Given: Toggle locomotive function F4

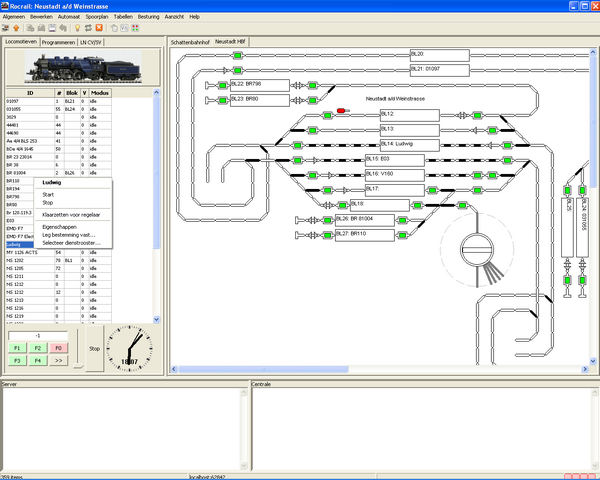Looking at the screenshot, I should click(37, 359).
